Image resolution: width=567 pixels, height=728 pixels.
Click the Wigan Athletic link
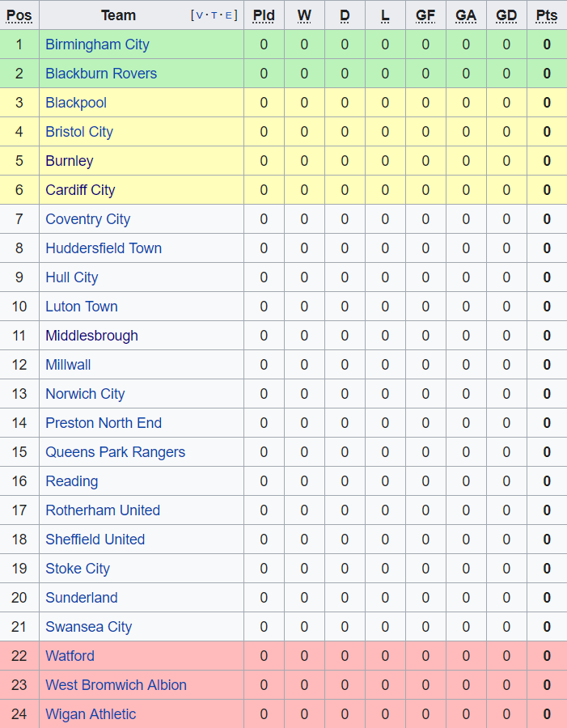click(91, 714)
